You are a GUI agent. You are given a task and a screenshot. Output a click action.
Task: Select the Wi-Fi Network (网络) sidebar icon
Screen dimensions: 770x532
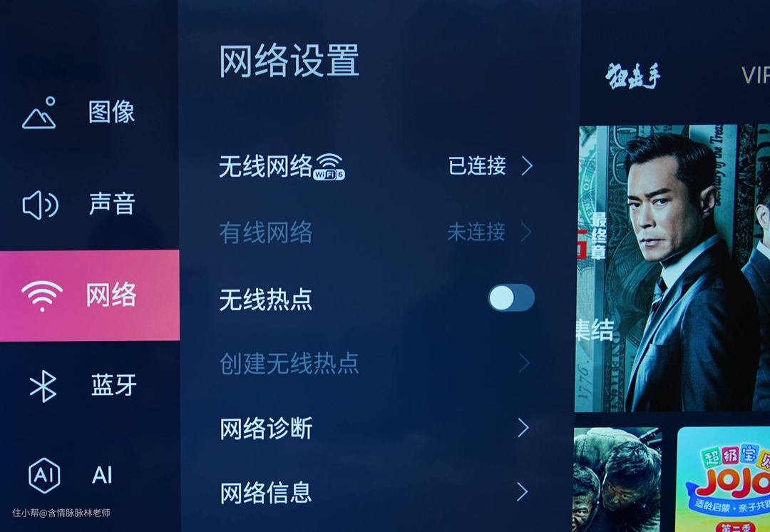pos(42,296)
